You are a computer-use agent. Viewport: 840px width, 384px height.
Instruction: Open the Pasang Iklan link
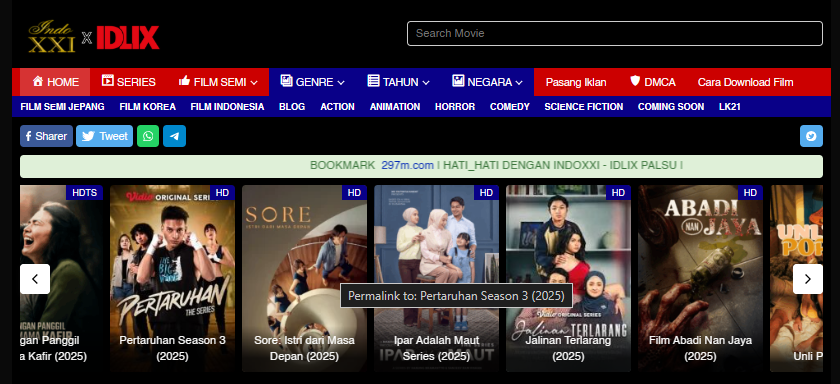[576, 82]
